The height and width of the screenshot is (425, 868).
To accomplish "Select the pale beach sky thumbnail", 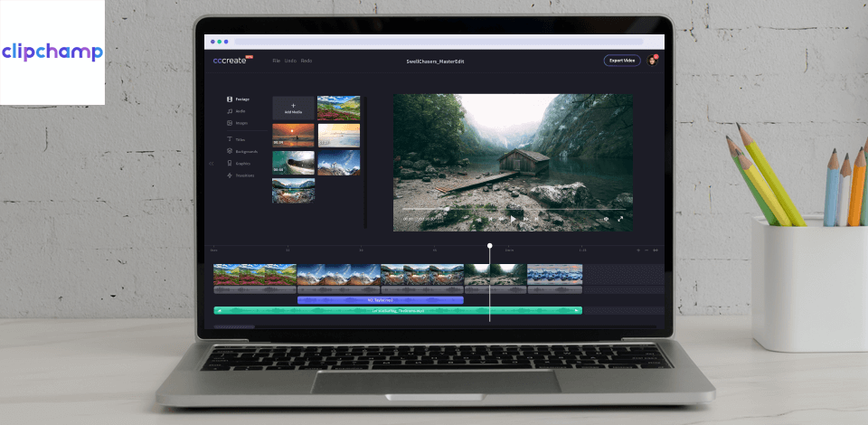I will click(x=338, y=135).
